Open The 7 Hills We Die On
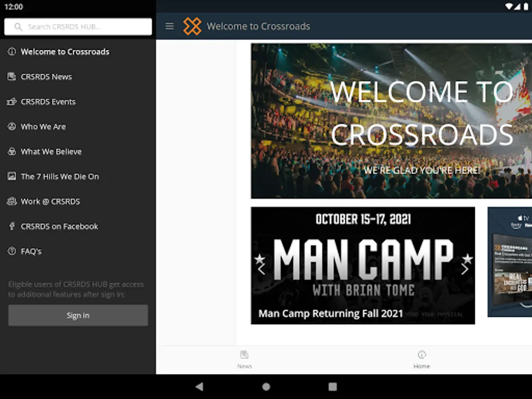532x399 pixels. (x=78, y=176)
